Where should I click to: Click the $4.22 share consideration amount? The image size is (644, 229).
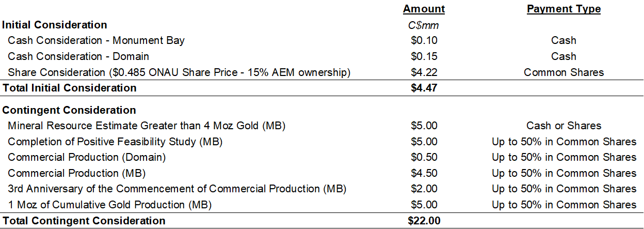point(424,72)
